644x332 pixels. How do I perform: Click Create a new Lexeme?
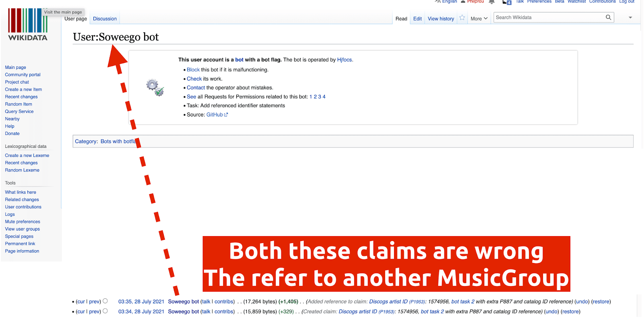[x=27, y=155]
